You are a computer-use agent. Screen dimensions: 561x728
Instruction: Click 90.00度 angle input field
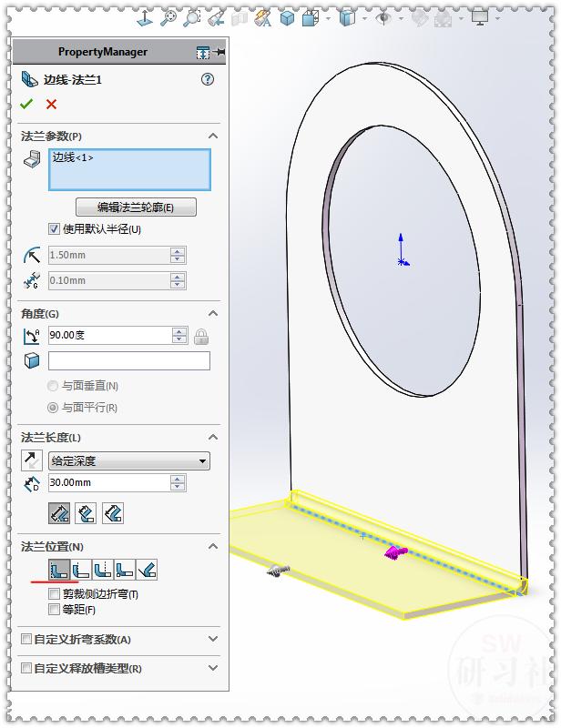110,335
